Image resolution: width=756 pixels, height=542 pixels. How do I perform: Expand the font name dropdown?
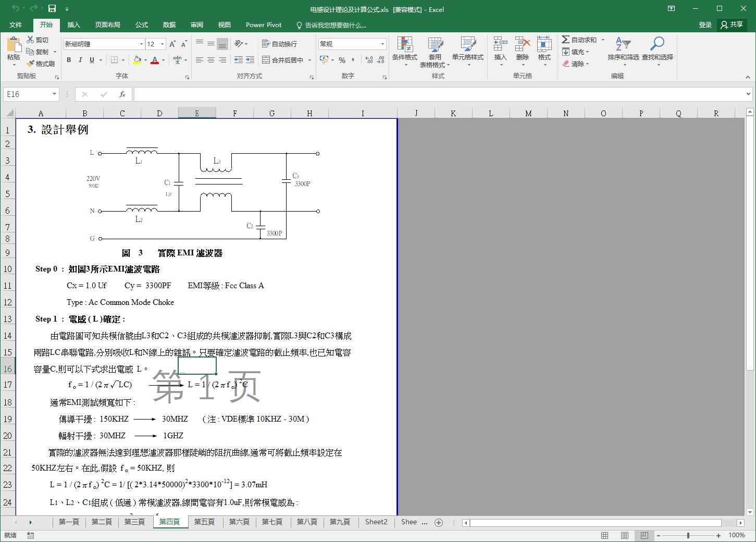click(141, 44)
